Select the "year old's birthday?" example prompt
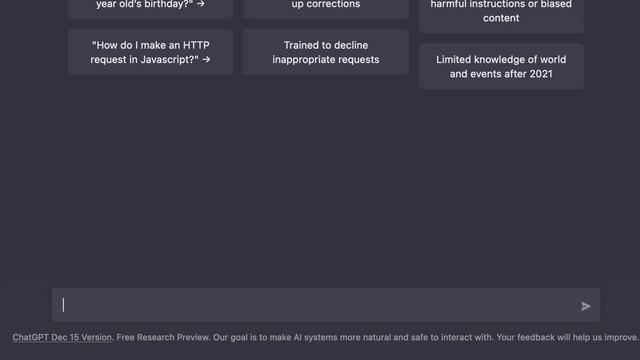 pyautogui.click(x=151, y=9)
